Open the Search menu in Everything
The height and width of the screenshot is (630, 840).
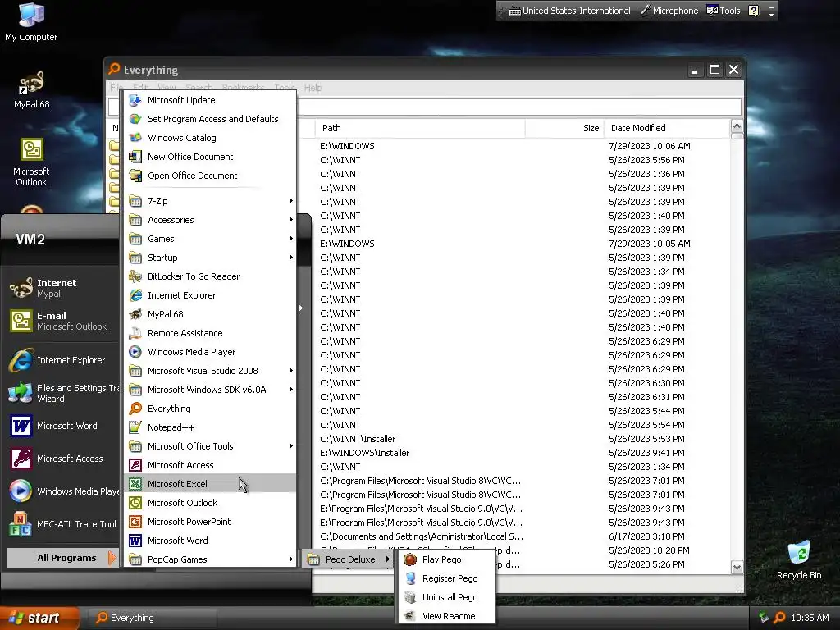point(199,88)
